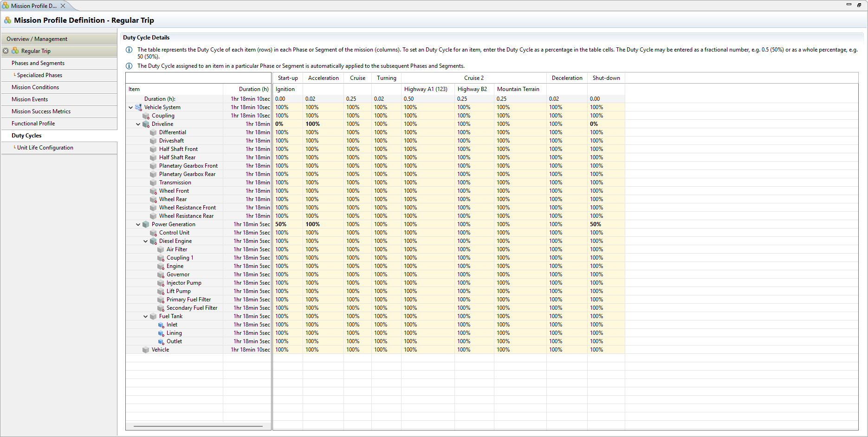Click the Mission Profile title icon
Viewport: 868px width, 437px height.
(x=7, y=20)
